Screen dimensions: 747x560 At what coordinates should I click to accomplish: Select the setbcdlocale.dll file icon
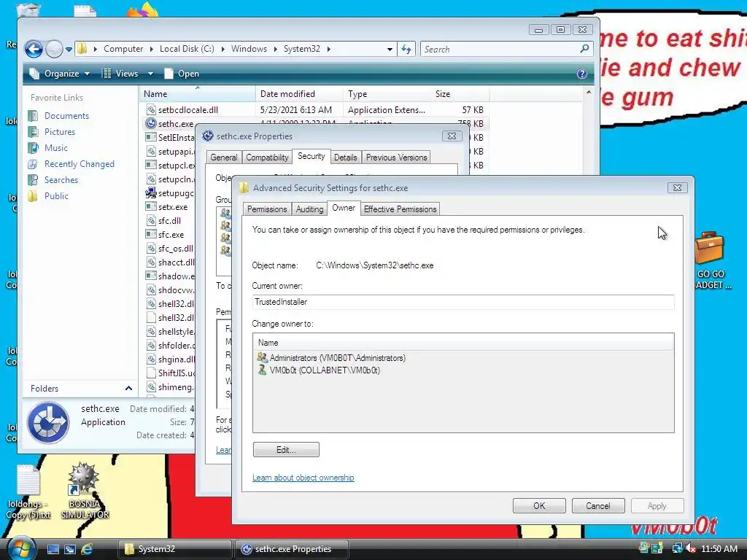coord(151,109)
